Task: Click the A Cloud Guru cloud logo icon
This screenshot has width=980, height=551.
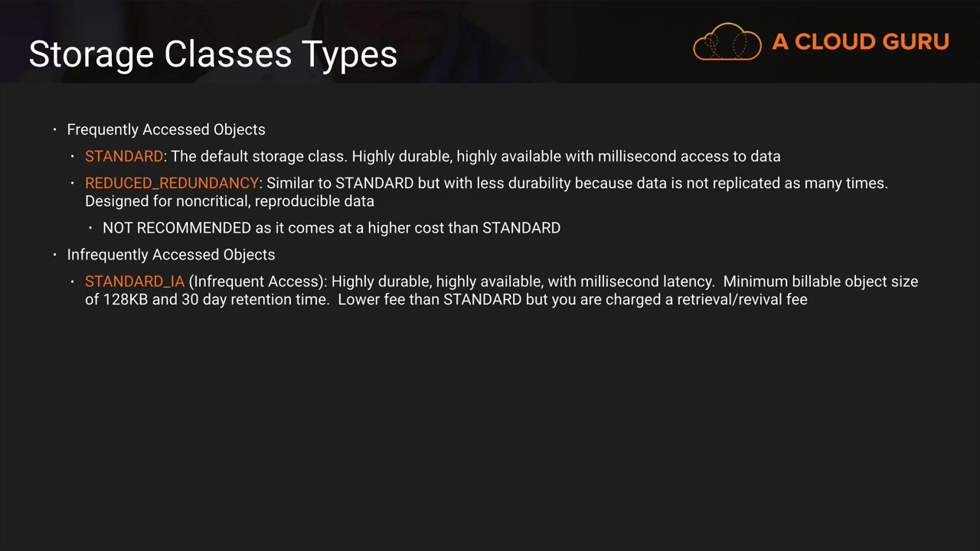Action: pos(727,41)
